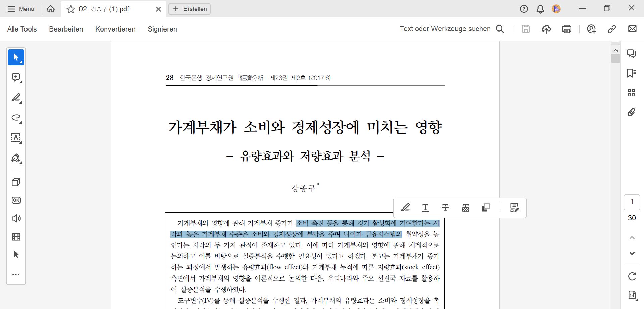Open the fill and sign pen tool

click(x=16, y=158)
